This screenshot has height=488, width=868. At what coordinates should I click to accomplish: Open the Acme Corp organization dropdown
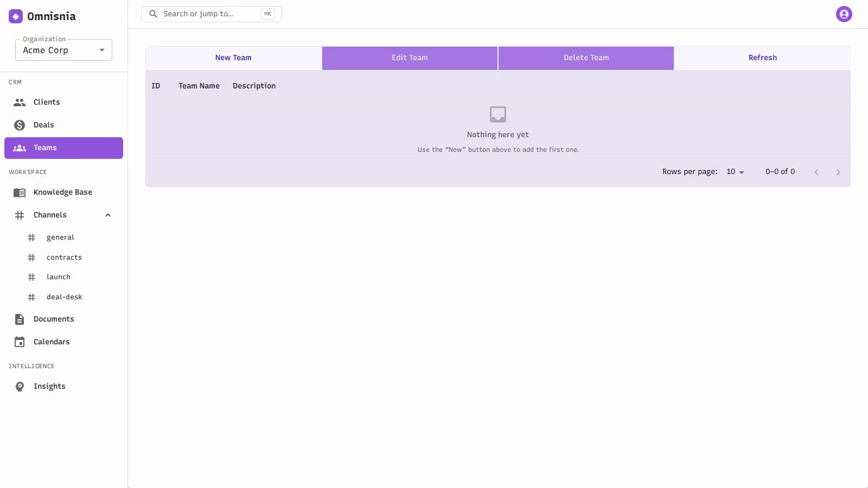[63, 50]
